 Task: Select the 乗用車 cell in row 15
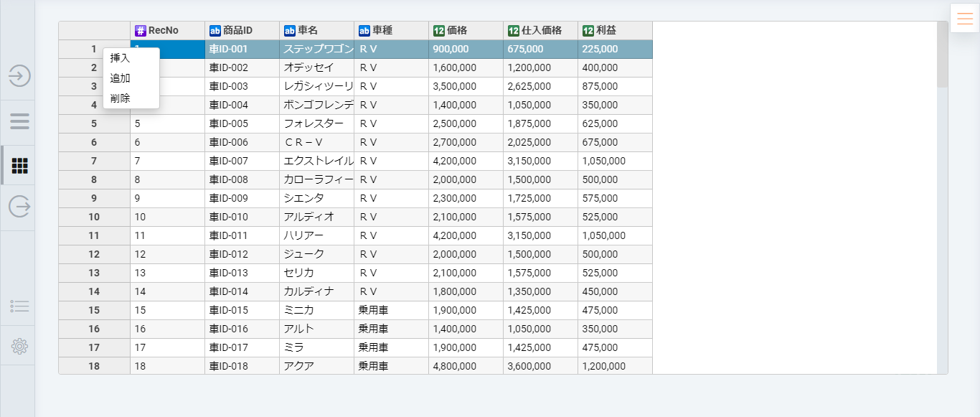[391, 310]
